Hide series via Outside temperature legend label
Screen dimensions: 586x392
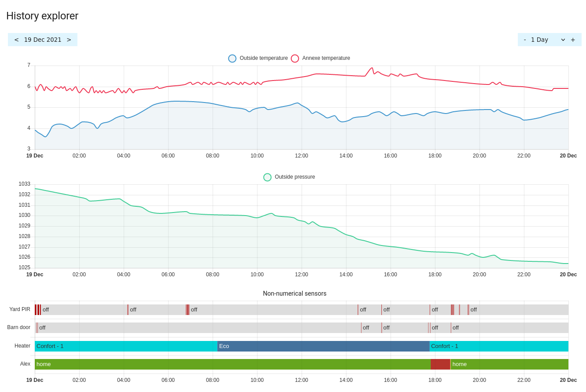tap(264, 58)
